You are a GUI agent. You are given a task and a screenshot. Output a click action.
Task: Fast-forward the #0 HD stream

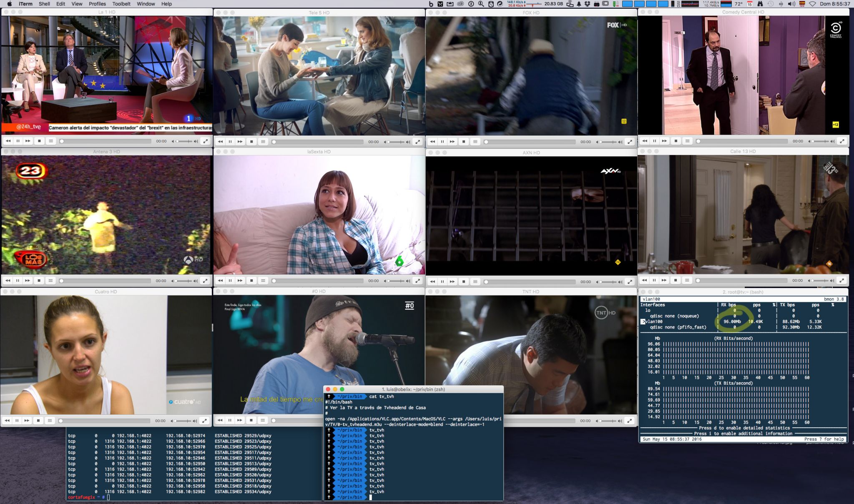pyautogui.click(x=240, y=420)
